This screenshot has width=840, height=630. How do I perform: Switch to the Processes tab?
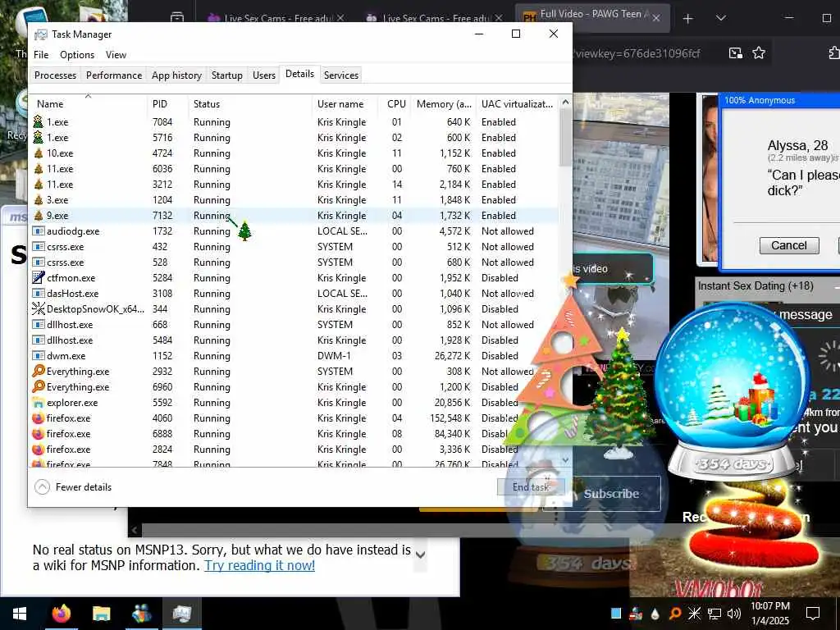tap(55, 75)
